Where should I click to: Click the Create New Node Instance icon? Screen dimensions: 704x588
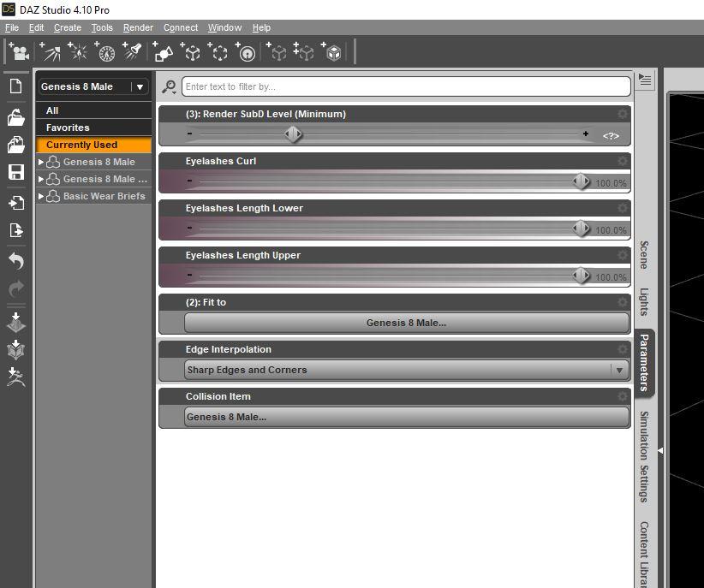277,52
